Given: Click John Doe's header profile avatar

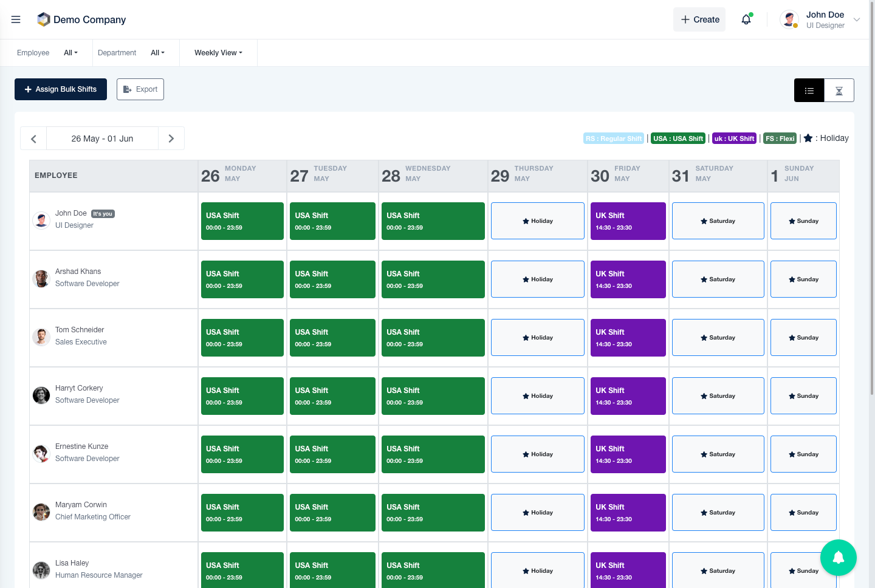Looking at the screenshot, I should click(x=789, y=19).
